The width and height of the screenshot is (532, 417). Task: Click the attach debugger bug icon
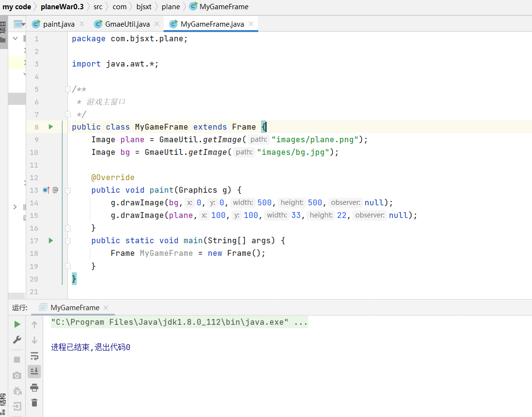[x=17, y=391]
